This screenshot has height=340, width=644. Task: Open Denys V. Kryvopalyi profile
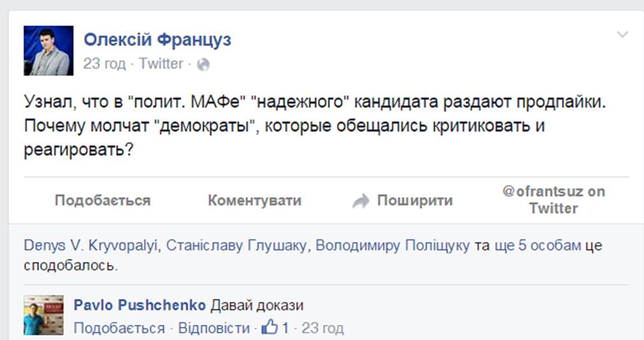point(90,246)
